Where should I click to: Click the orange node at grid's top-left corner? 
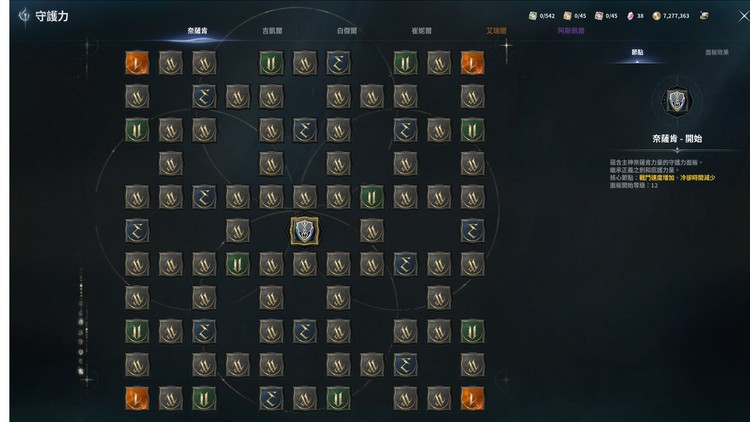(137, 63)
